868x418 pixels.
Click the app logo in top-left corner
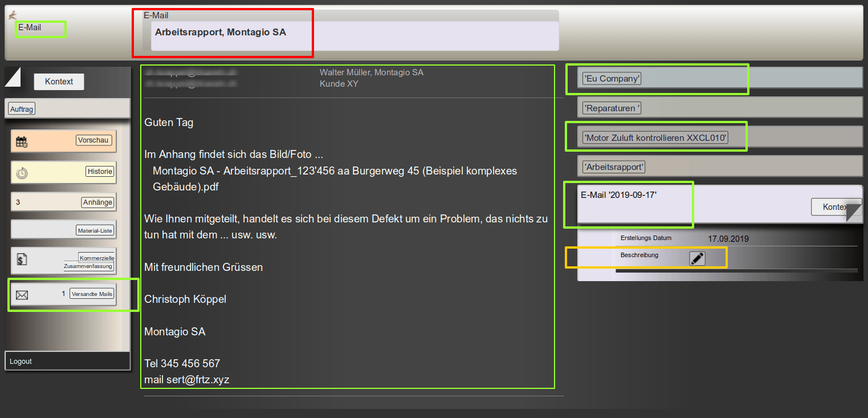[13, 15]
